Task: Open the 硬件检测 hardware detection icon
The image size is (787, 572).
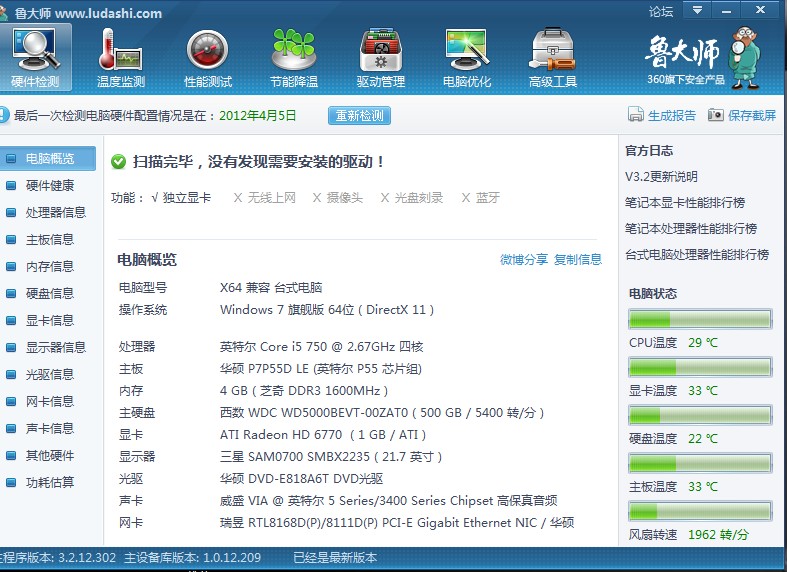Action: (35, 50)
